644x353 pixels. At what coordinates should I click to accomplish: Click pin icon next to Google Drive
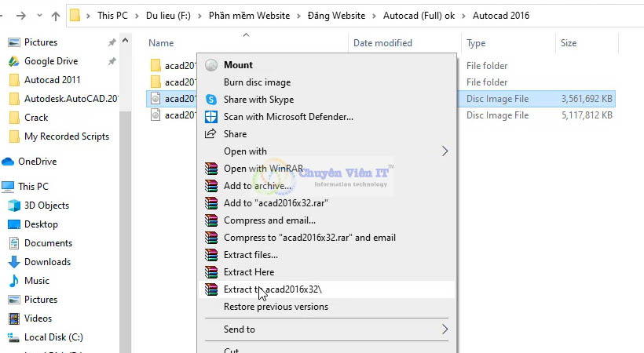[112, 61]
